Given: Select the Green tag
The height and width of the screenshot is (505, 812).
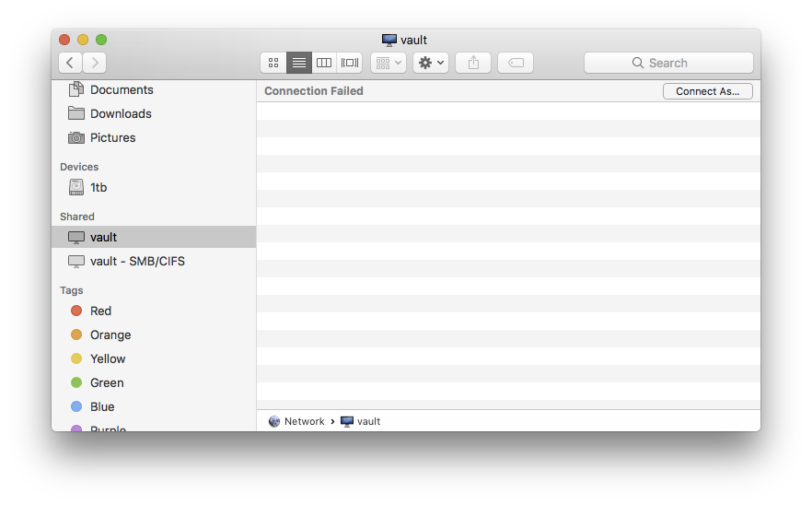Looking at the screenshot, I should coord(153,382).
